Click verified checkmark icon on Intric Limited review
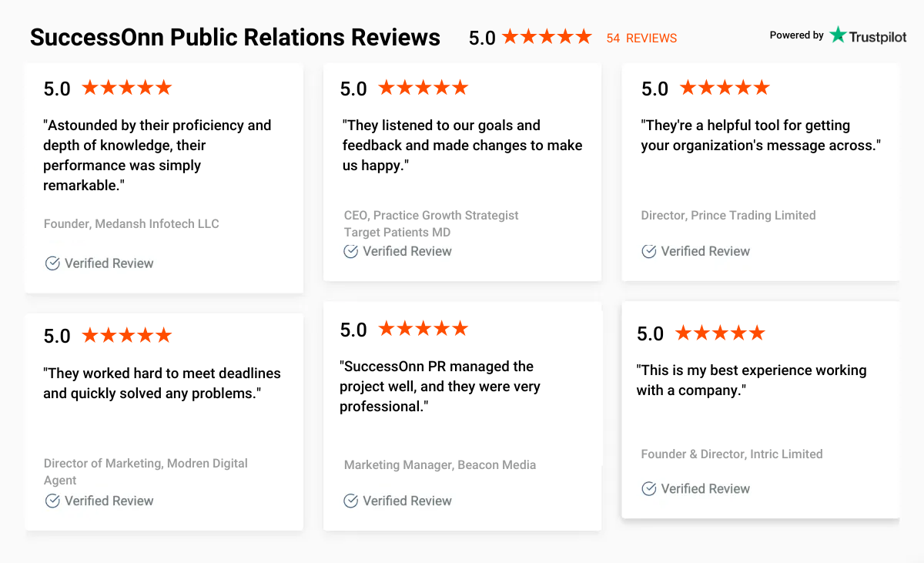Screen dimensions: 924x563 click(648, 488)
